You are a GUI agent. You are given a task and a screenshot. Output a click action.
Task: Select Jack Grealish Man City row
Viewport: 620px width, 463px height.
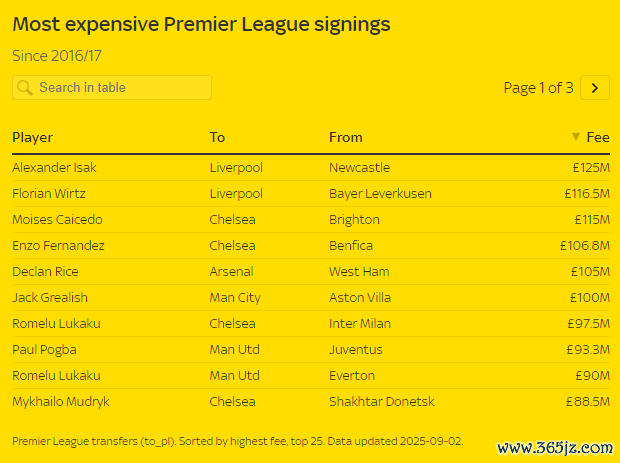point(311,297)
